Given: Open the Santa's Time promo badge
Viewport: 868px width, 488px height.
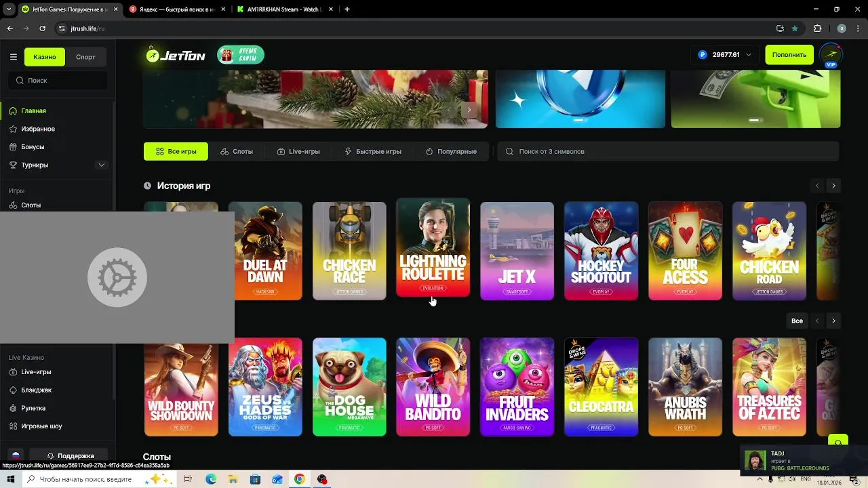Looking at the screenshot, I should pos(241,56).
